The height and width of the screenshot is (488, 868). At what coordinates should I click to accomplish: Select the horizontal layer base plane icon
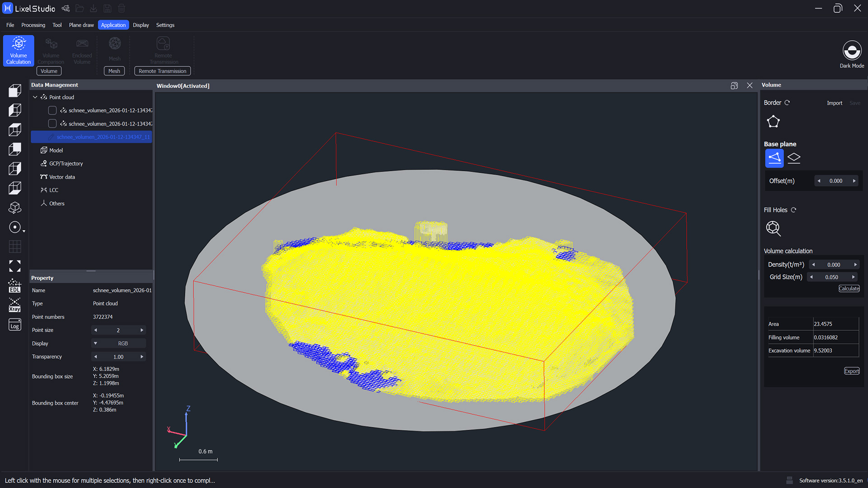[794, 158]
